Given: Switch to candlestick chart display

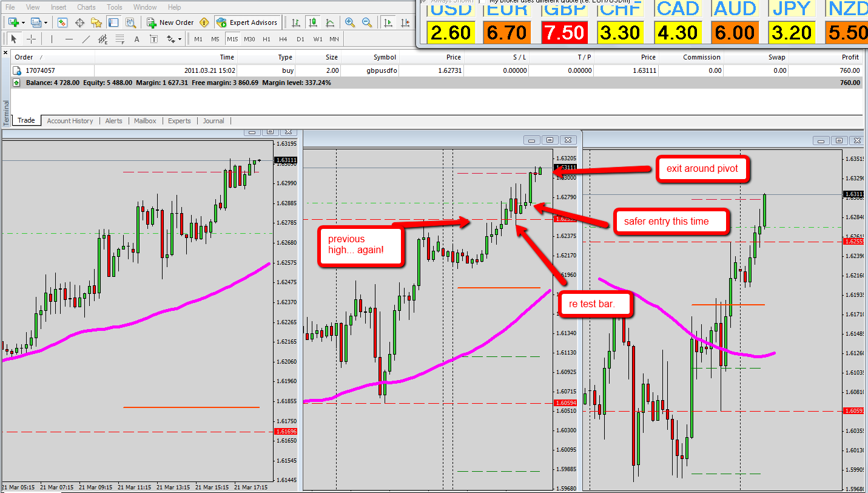Looking at the screenshot, I should coord(313,22).
